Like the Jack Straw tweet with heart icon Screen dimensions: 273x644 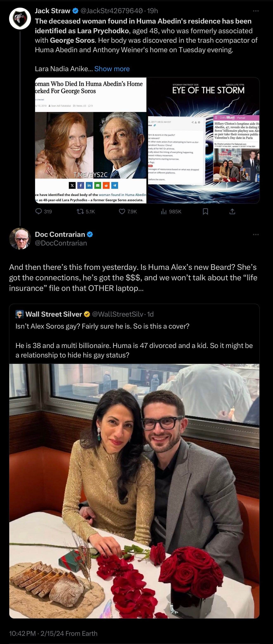click(128, 211)
